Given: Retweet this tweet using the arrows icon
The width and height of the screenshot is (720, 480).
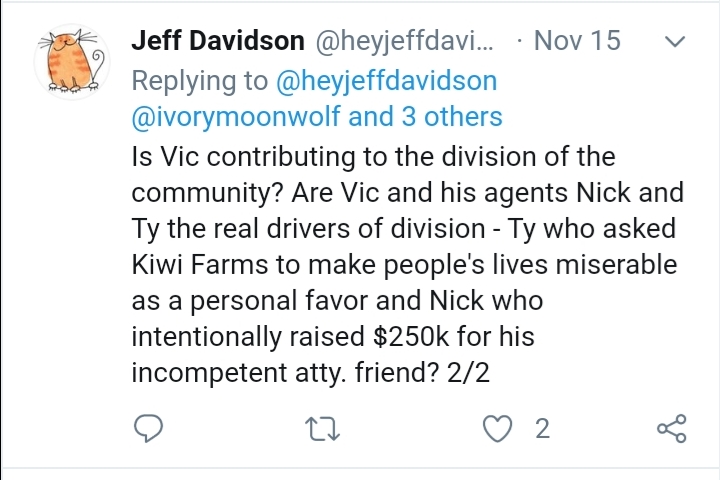Looking at the screenshot, I should pyautogui.click(x=323, y=429).
